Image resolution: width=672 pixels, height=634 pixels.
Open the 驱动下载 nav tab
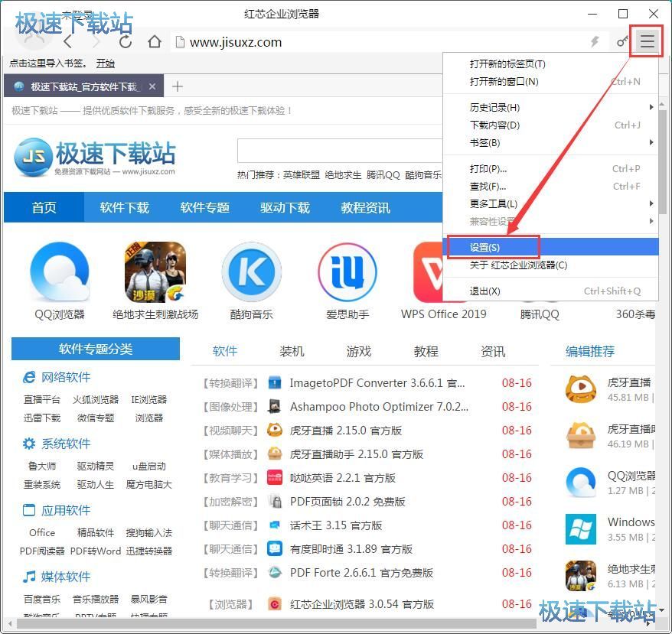click(x=285, y=207)
